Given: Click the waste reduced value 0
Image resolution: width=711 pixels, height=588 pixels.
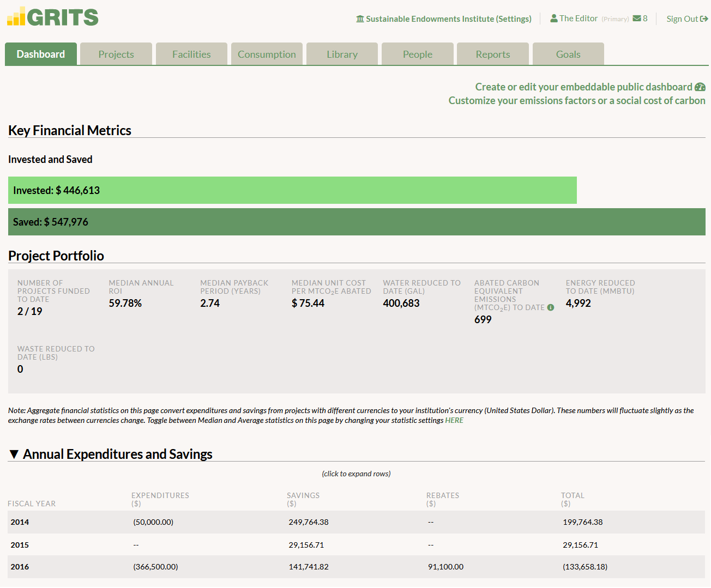Looking at the screenshot, I should tap(20, 369).
